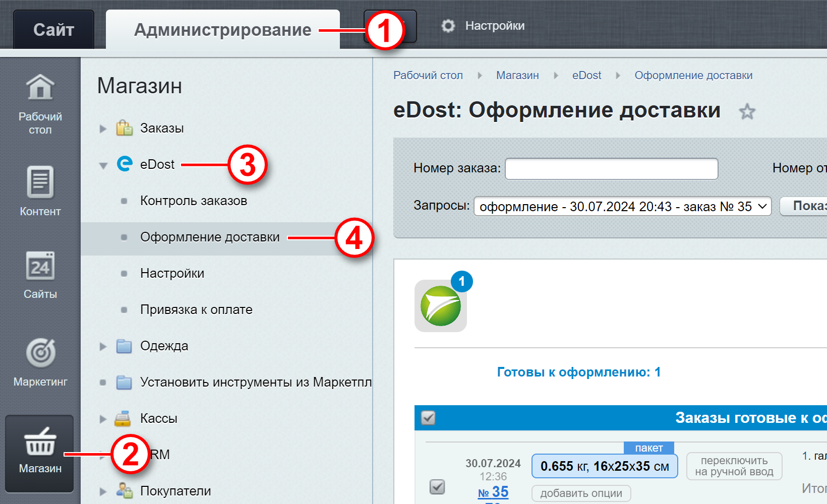Screen dimensions: 827x504
Task: Switch to the Администрирование tab
Action: point(222,30)
